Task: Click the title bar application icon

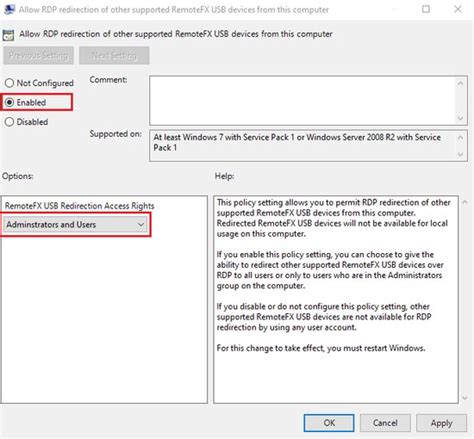Action: point(9,9)
